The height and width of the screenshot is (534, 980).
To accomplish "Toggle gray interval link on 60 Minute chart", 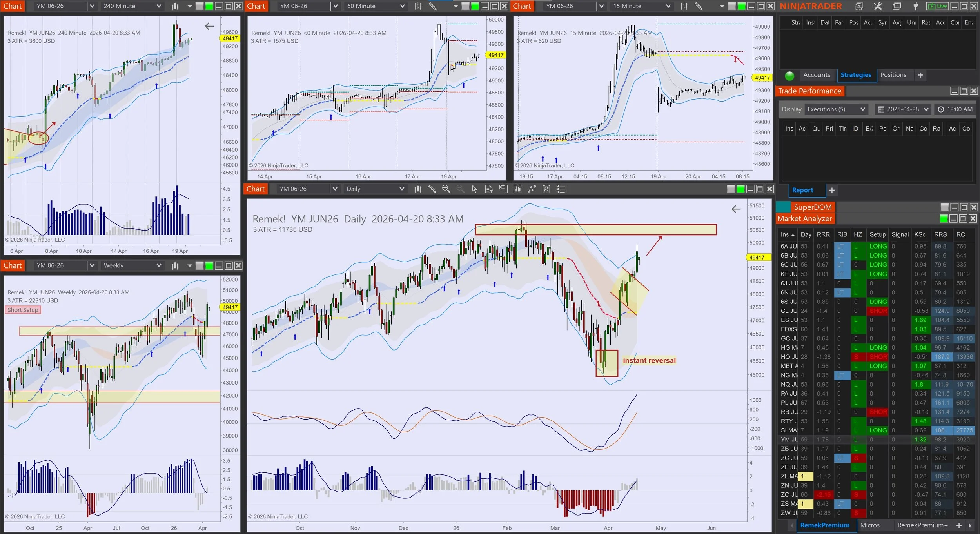I will [465, 6].
